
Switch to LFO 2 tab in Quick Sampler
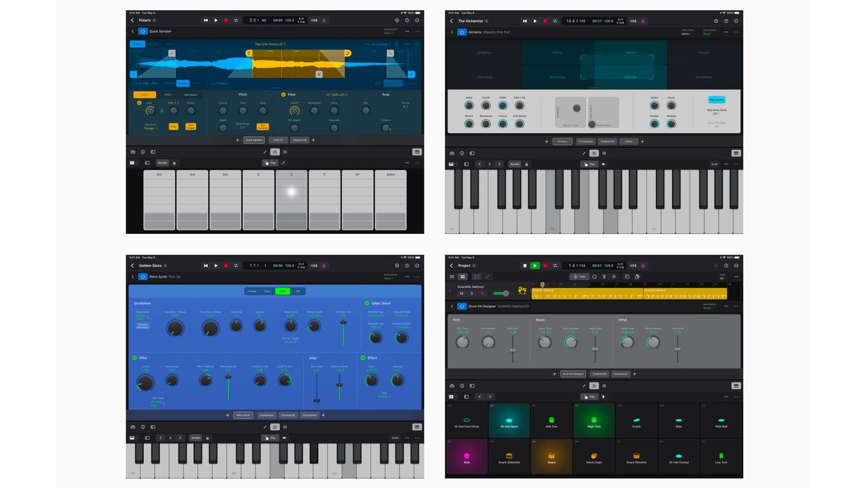167,94
